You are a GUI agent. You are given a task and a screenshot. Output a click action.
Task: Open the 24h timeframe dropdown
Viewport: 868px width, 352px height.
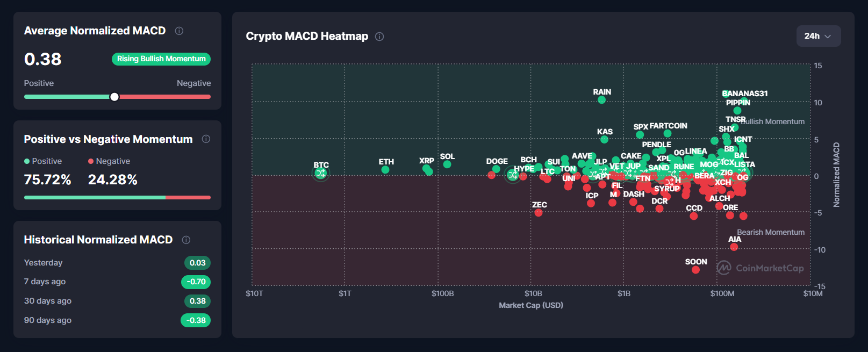pos(819,36)
